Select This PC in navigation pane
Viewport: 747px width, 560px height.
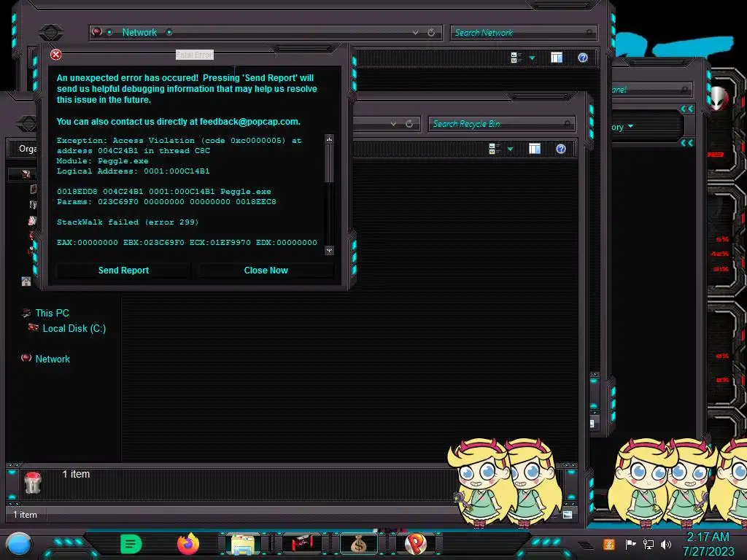(x=52, y=313)
